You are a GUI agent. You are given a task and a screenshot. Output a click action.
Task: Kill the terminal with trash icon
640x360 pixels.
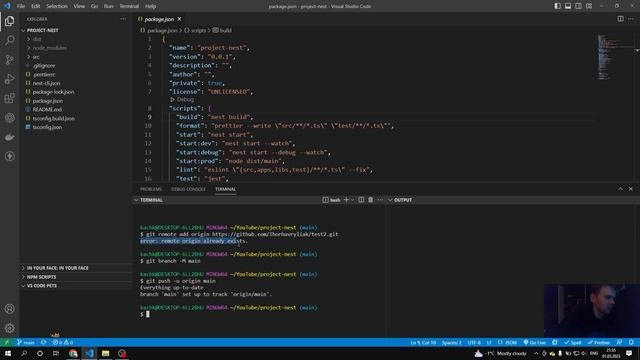coord(371,200)
